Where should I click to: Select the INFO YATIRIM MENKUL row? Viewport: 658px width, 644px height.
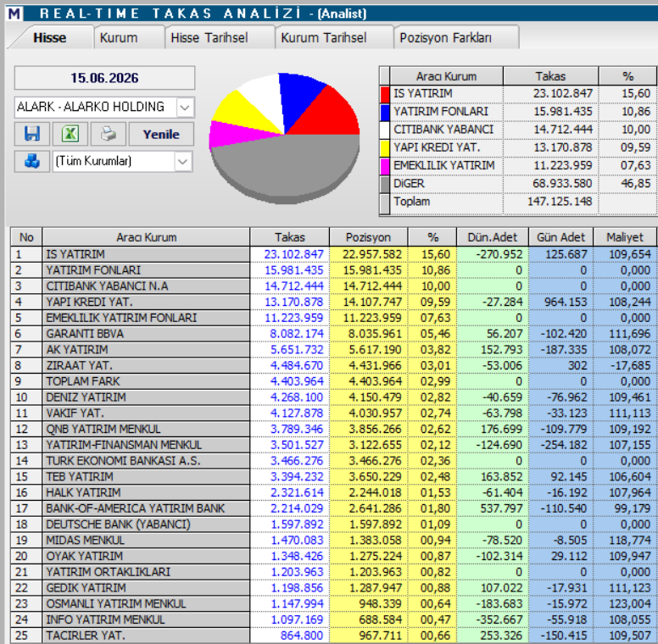[334, 620]
